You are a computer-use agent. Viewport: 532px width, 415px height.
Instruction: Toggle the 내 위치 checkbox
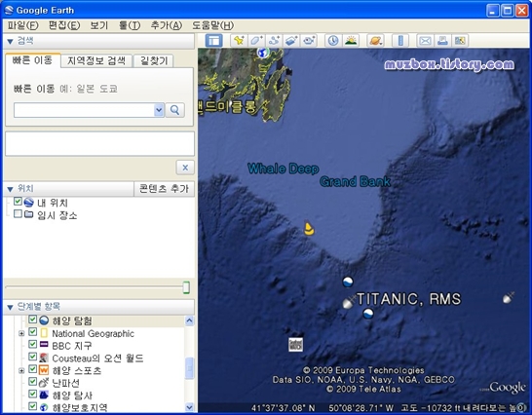(18, 202)
